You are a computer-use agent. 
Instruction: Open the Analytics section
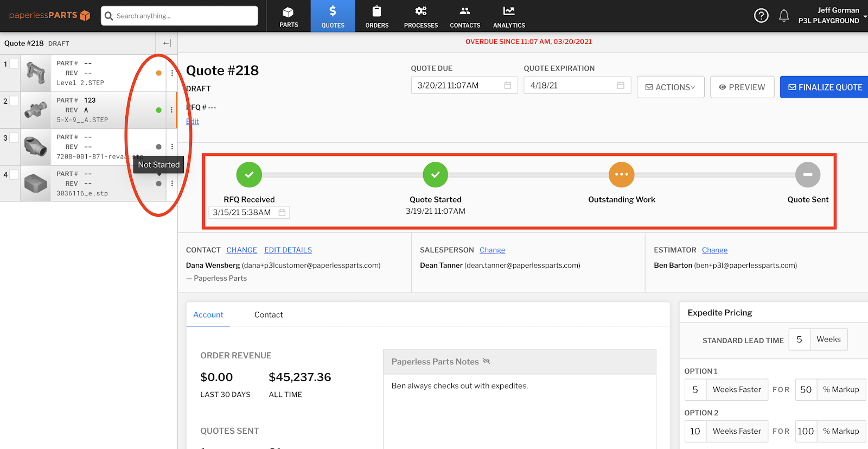[x=509, y=16]
